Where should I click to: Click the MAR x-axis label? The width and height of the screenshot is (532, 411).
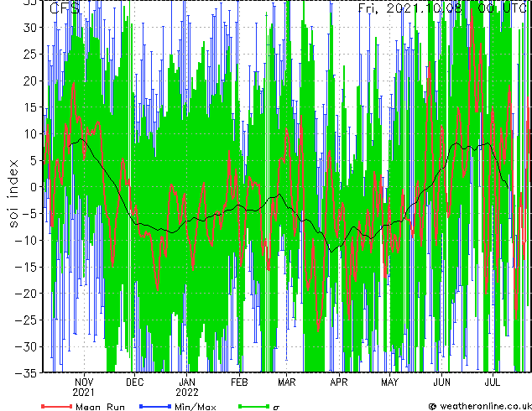(287, 382)
